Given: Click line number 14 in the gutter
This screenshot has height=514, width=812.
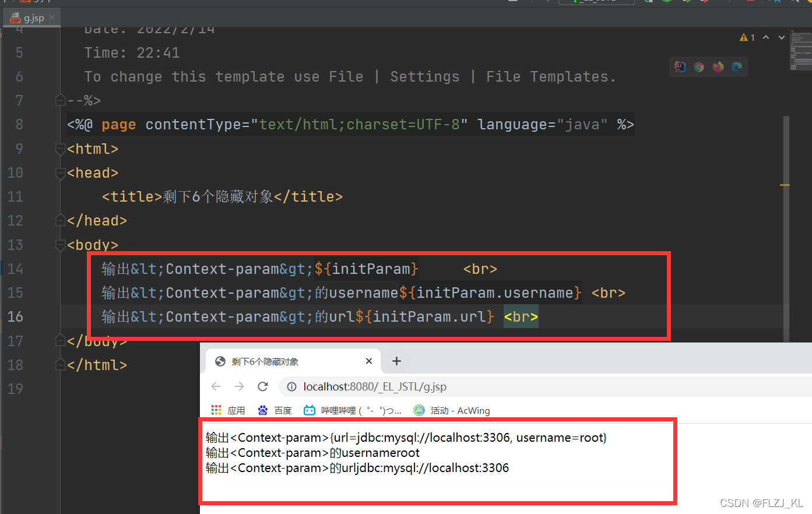Looking at the screenshot, I should point(15,269).
